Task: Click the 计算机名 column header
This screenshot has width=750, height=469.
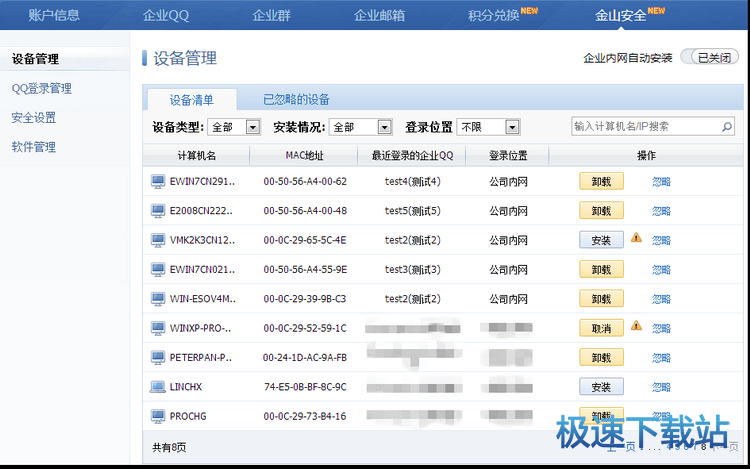Action: click(x=197, y=156)
